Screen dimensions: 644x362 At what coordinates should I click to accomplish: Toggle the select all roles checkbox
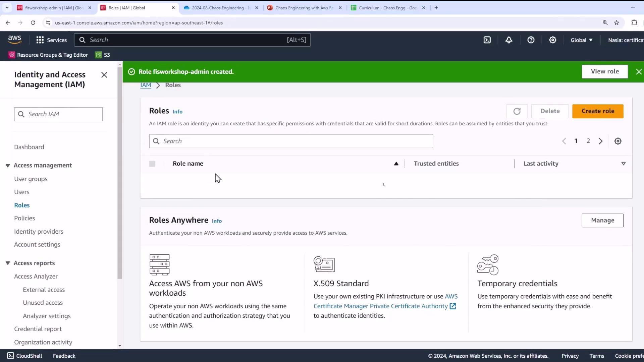152,164
